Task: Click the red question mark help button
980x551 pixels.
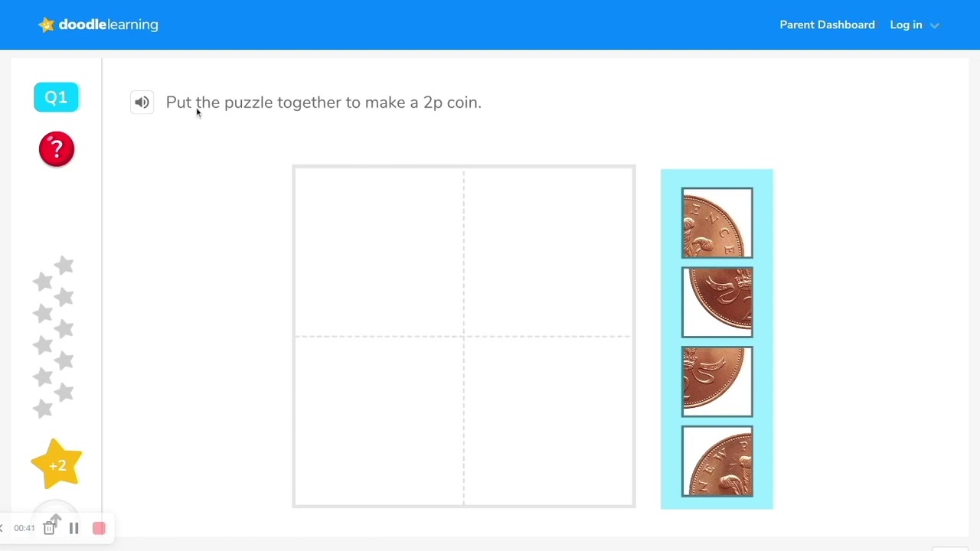Action: tap(57, 148)
